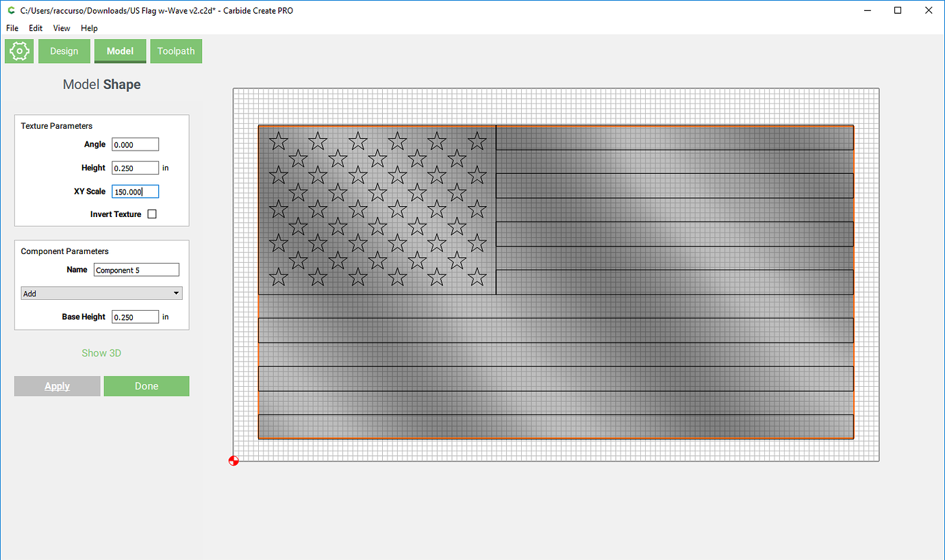The height and width of the screenshot is (560, 945).
Task: Click the texture Height input field
Action: 136,168
